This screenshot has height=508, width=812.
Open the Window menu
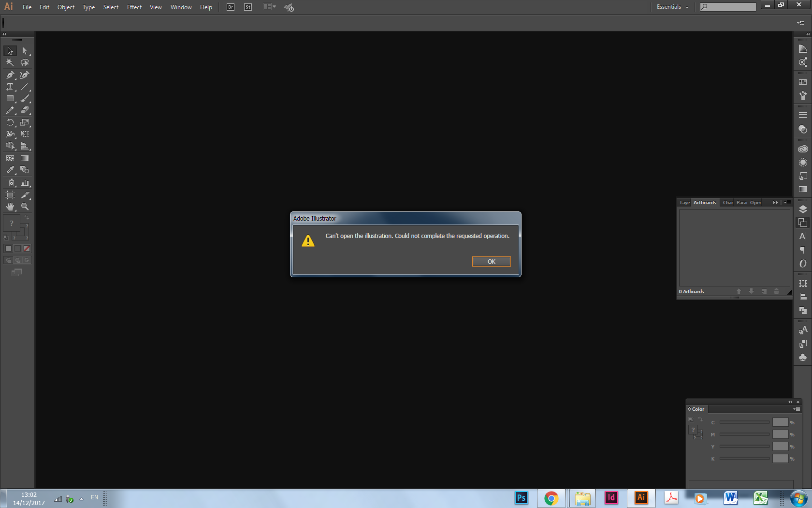(x=181, y=7)
